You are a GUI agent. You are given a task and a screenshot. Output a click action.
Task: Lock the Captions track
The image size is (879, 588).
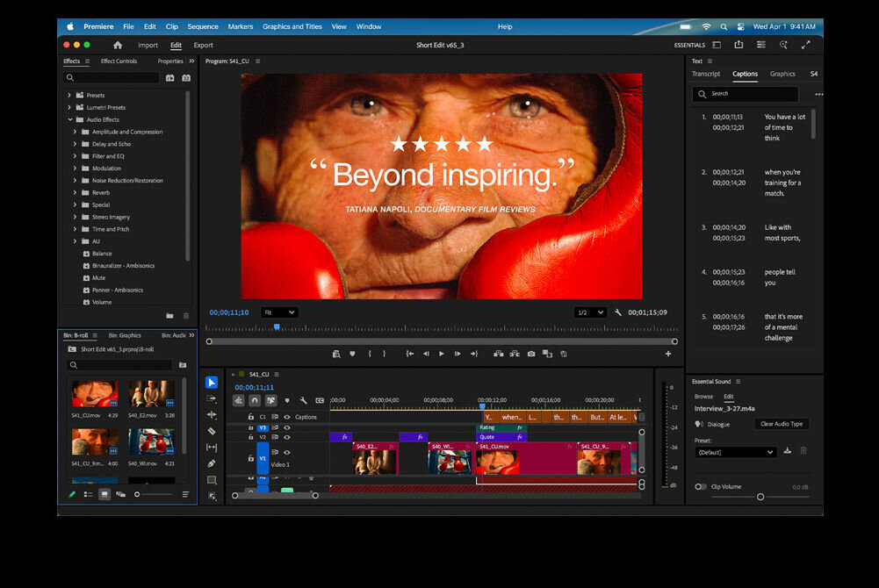click(251, 417)
